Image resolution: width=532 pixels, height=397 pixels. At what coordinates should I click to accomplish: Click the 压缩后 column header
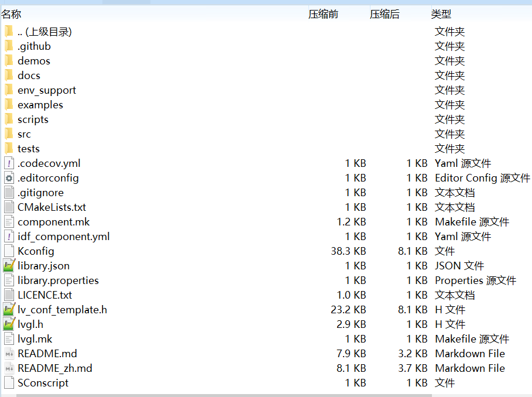(385, 14)
